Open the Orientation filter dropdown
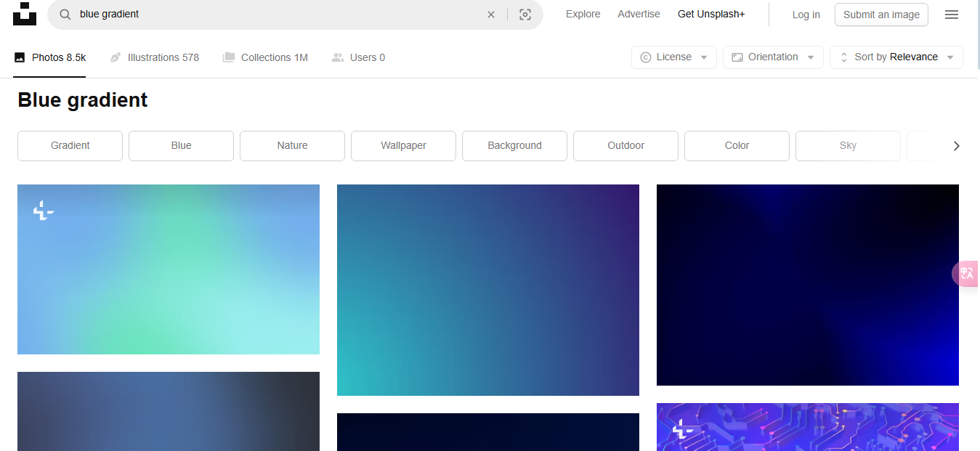This screenshot has width=980, height=451. (x=772, y=57)
